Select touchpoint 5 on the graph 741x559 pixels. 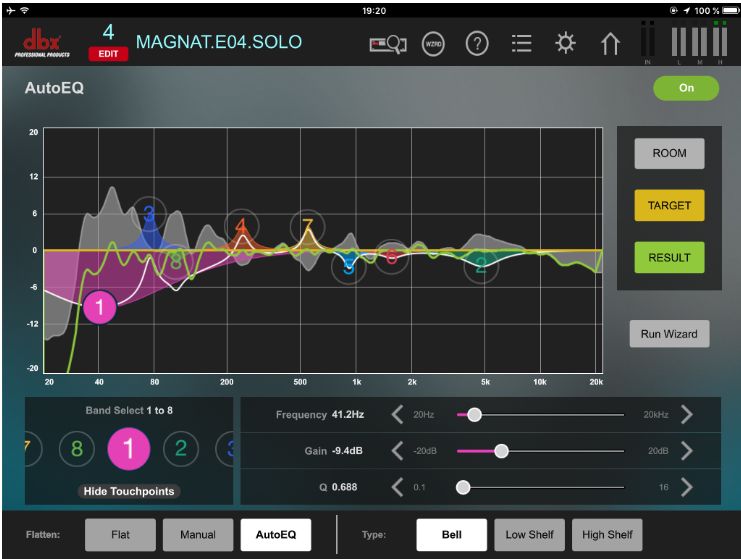(349, 267)
